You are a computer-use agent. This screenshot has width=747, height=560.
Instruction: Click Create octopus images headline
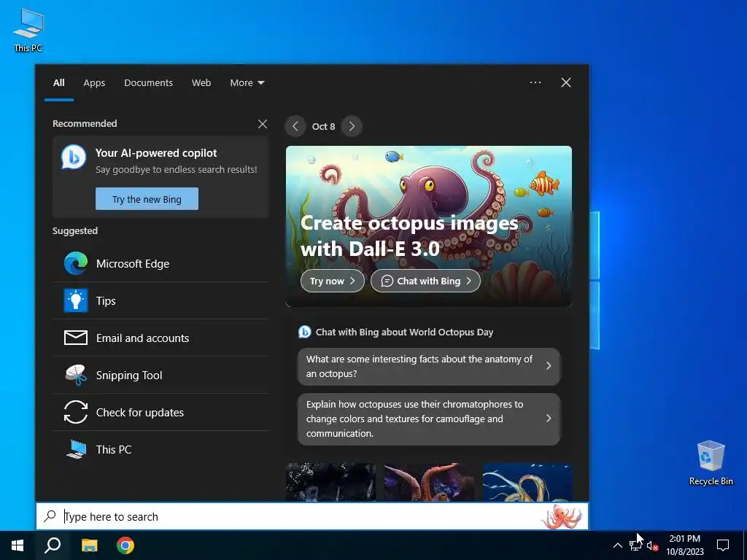point(409,236)
